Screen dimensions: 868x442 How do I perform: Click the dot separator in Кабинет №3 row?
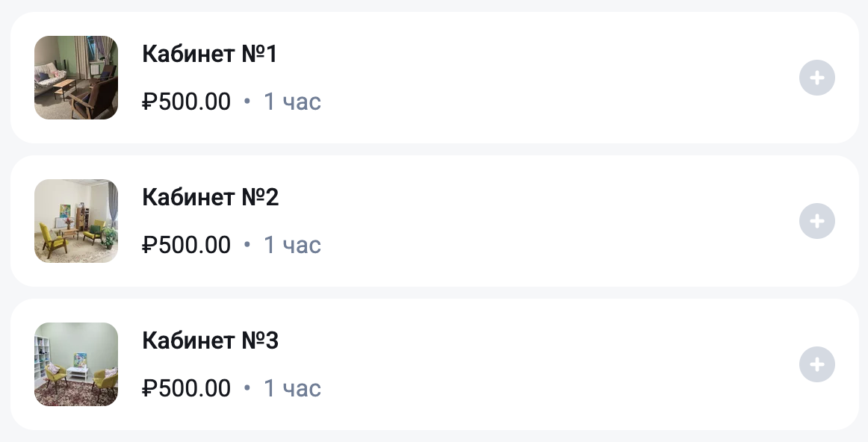click(247, 388)
